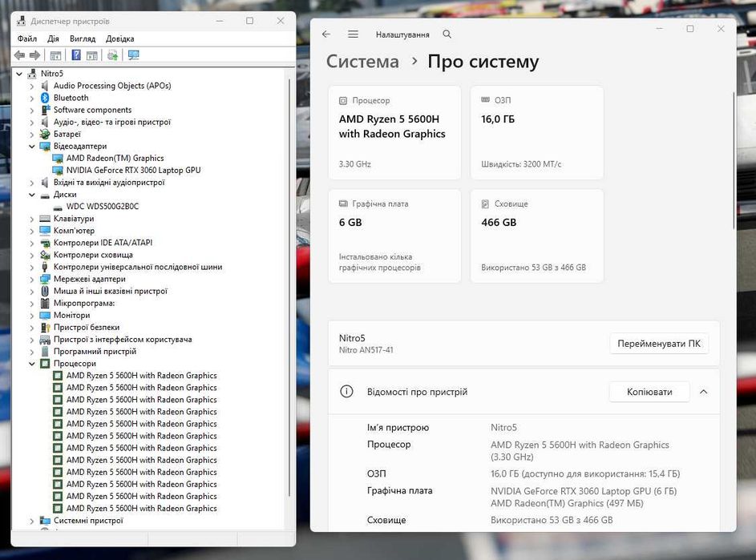
Task: Click the scan for hardware changes monitor icon
Action: 134,55
